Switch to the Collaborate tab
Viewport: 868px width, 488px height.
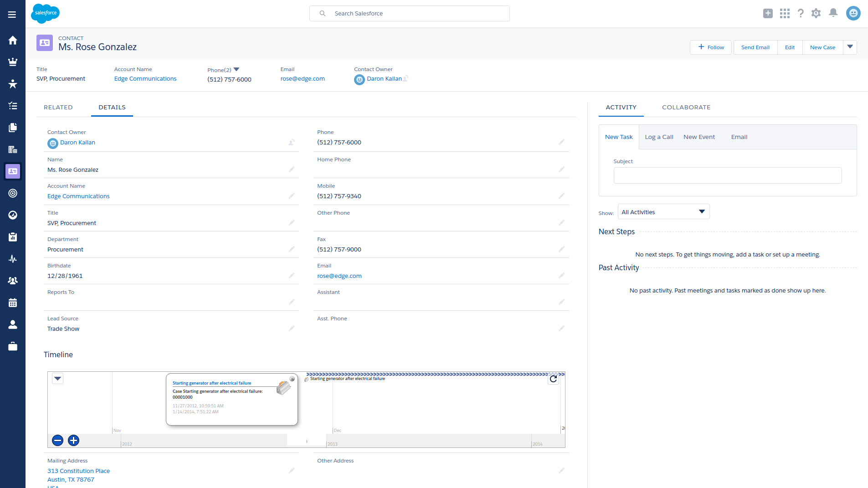coord(686,107)
